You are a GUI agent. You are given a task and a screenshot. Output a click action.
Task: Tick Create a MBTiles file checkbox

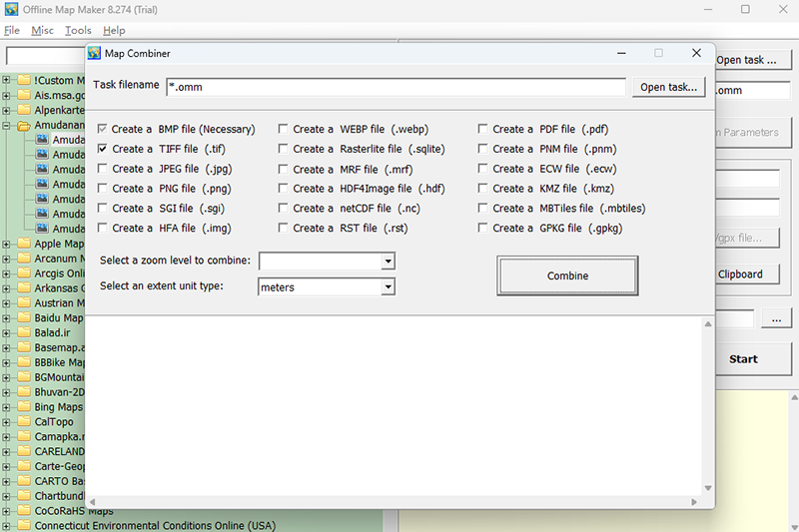click(x=483, y=209)
